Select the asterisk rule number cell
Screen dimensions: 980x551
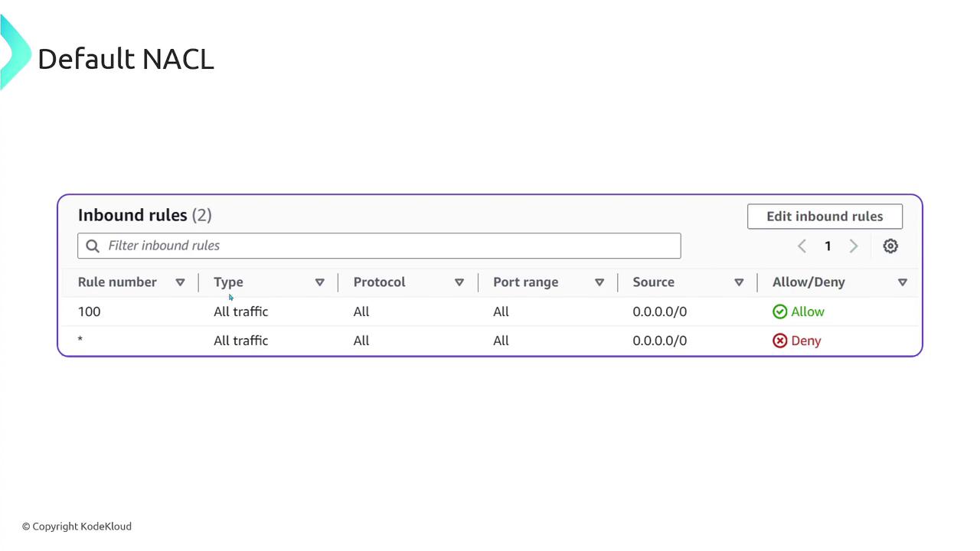coord(80,341)
